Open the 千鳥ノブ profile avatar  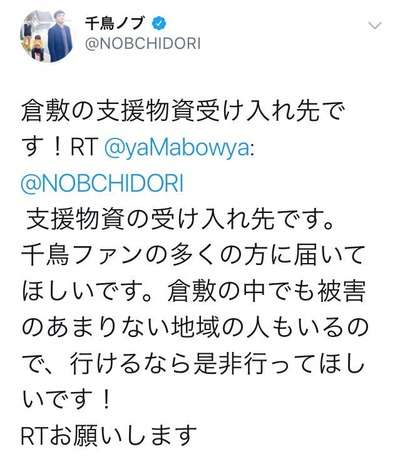(x=46, y=36)
